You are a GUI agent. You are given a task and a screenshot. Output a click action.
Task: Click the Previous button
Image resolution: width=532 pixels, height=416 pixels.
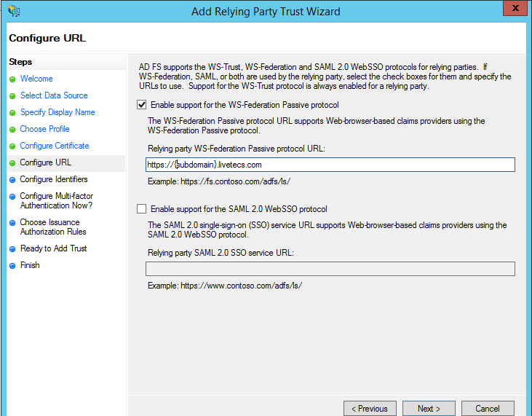[370, 409]
